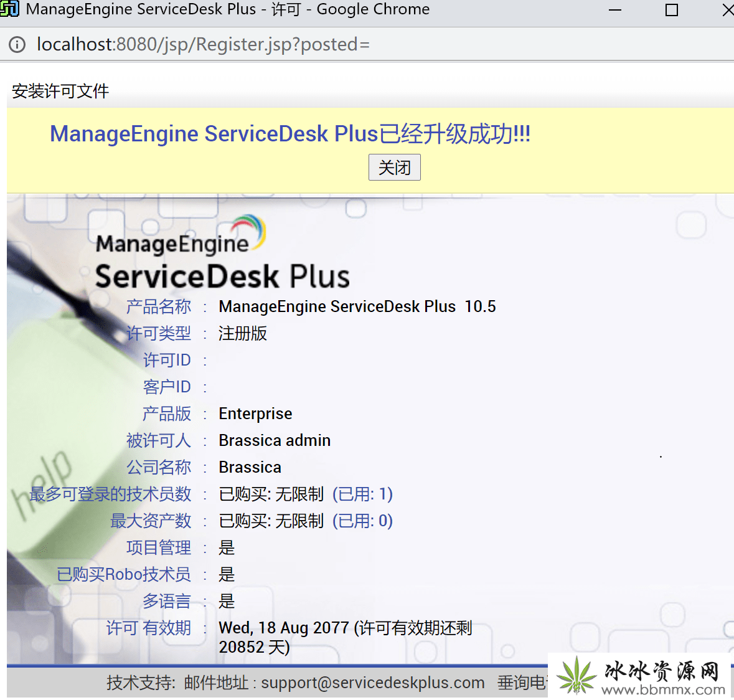Click the 许可 有效期 label
734x700 pixels.
coord(149,627)
